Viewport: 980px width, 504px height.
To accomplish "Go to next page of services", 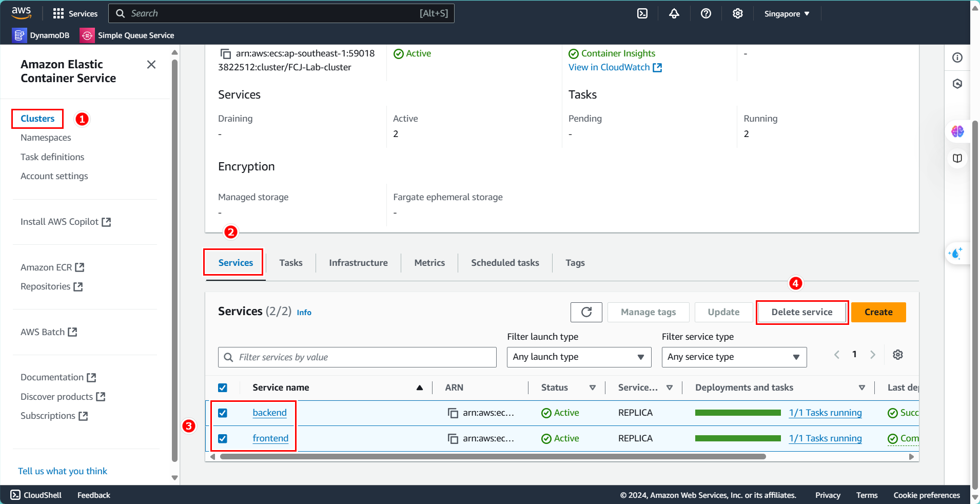I will pyautogui.click(x=873, y=355).
